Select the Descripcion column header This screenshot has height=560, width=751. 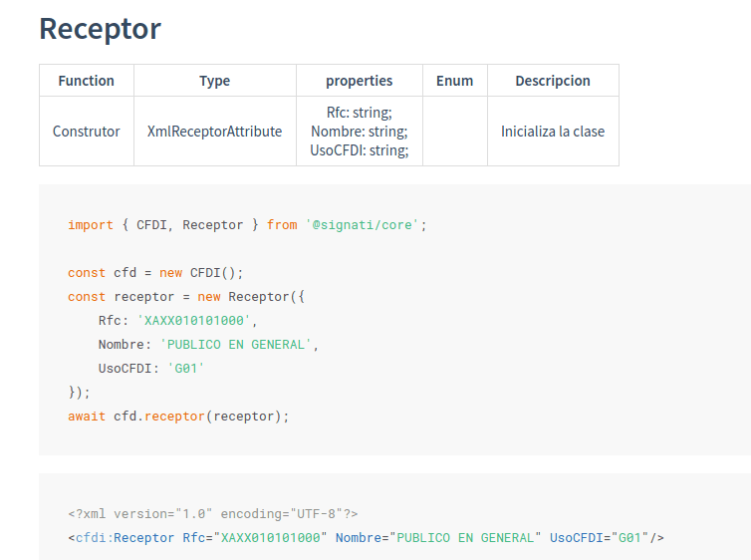[x=553, y=81]
